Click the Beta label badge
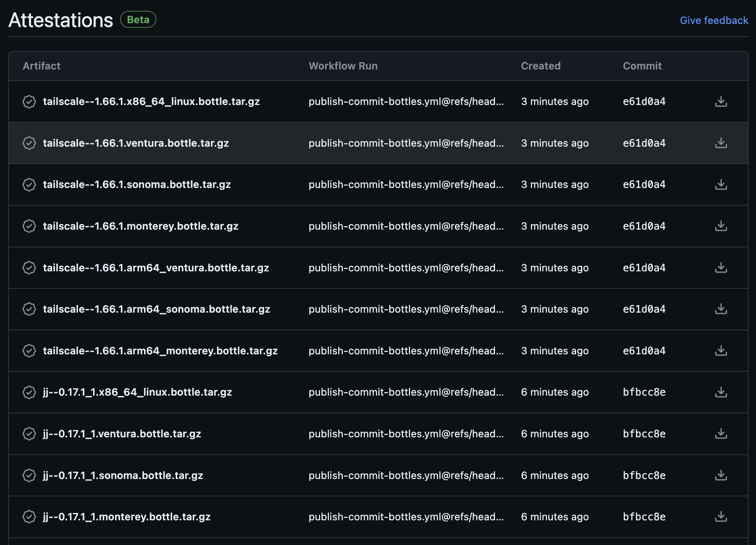Image resolution: width=756 pixels, height=545 pixels. click(138, 20)
